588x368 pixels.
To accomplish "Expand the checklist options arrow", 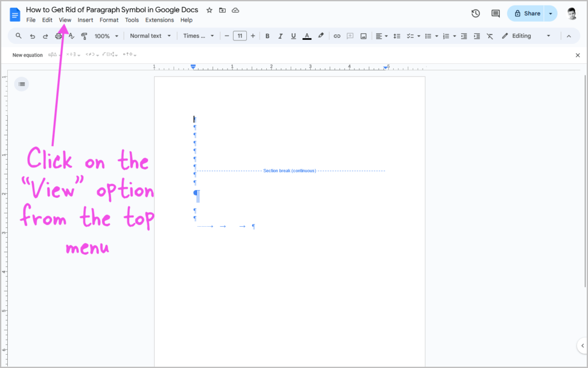I will [418, 37].
